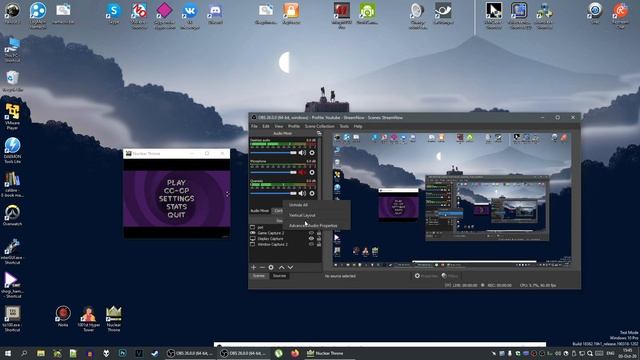Adjust the Microphone volume slider
Viewport: 640px width, 360px height.
273,173
